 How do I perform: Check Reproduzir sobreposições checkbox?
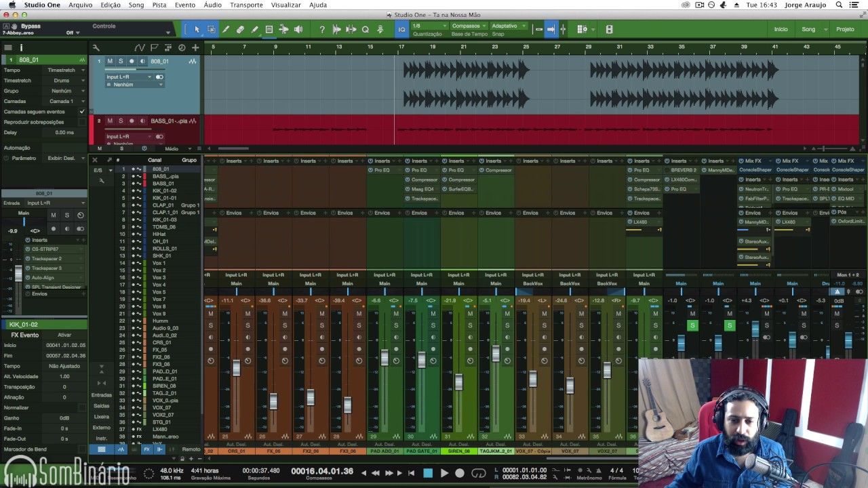tap(82, 122)
